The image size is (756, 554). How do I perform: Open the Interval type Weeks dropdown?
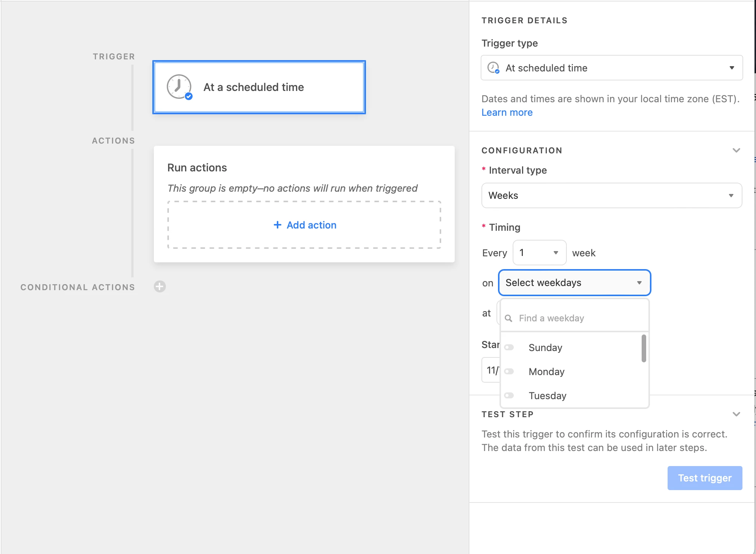[612, 195]
